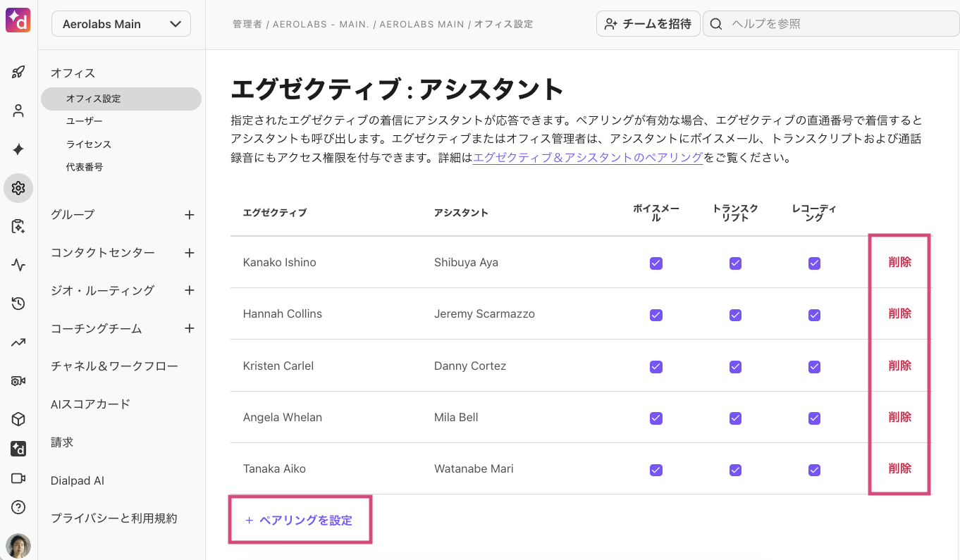Expand the グループ section with plus
Viewport: 960px width, 560px height.
click(x=189, y=215)
